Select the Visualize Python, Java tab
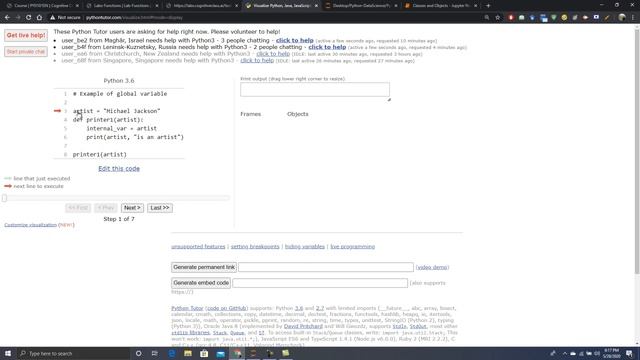 [282, 6]
